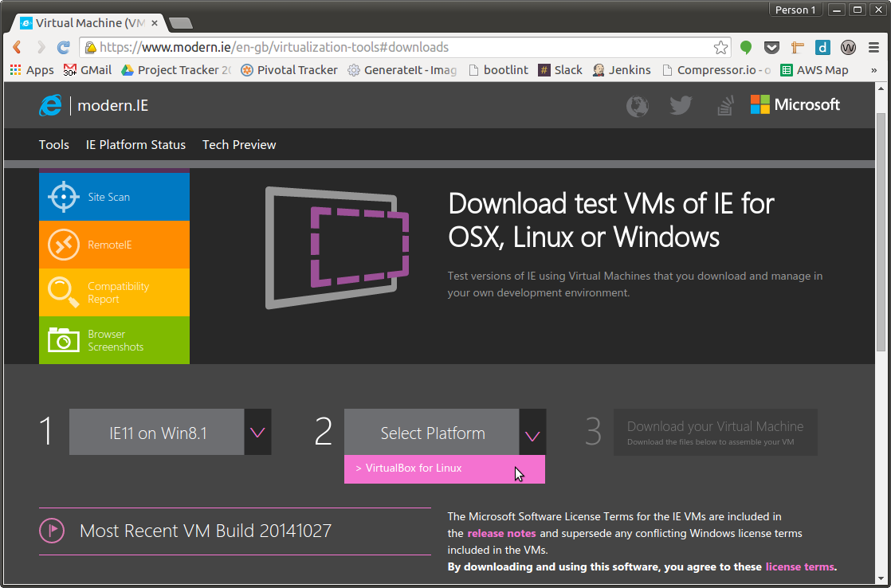Open the Jenkins bookmark

click(621, 70)
